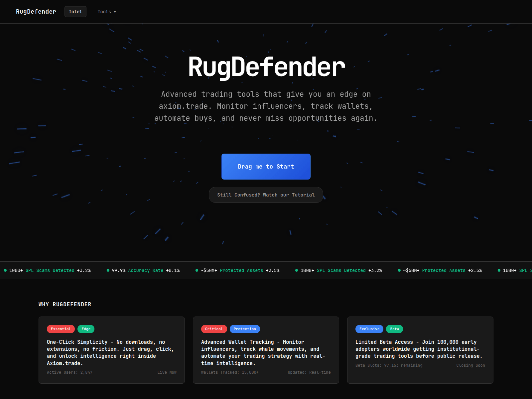Click the red Critical tag
The height and width of the screenshot is (399, 532).
pos(214,329)
